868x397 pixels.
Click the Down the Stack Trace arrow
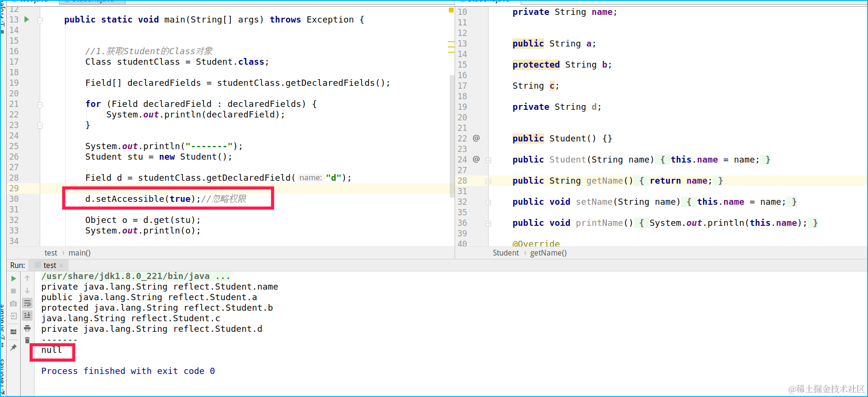27,291
